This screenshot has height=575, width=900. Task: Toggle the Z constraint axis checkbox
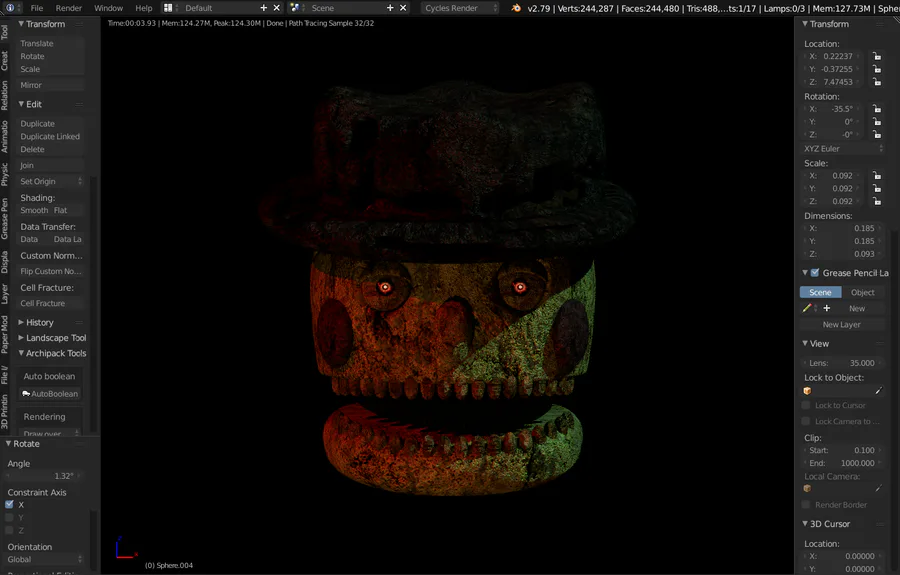pyautogui.click(x=9, y=530)
